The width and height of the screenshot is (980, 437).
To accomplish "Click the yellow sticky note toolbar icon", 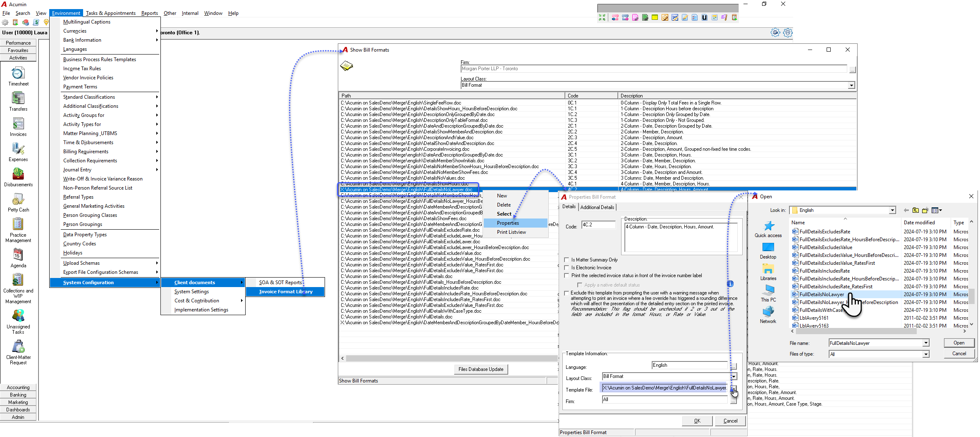I will (655, 17).
